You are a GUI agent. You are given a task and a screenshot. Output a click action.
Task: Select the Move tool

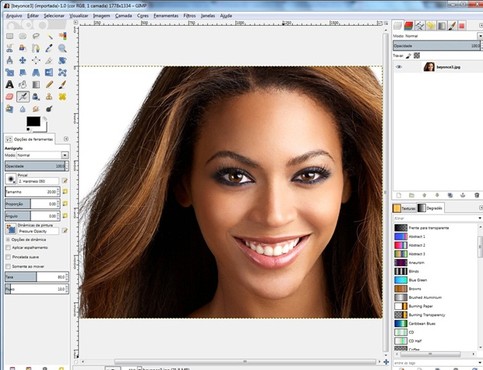(23, 60)
